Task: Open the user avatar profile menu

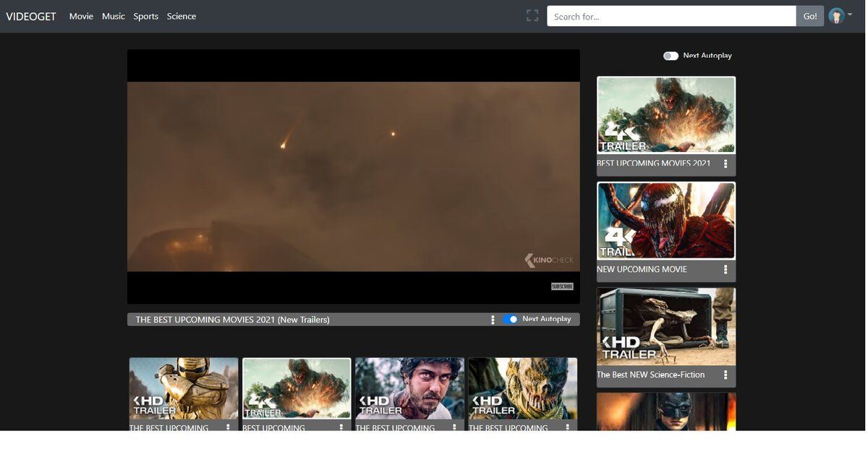Action: pyautogui.click(x=837, y=16)
